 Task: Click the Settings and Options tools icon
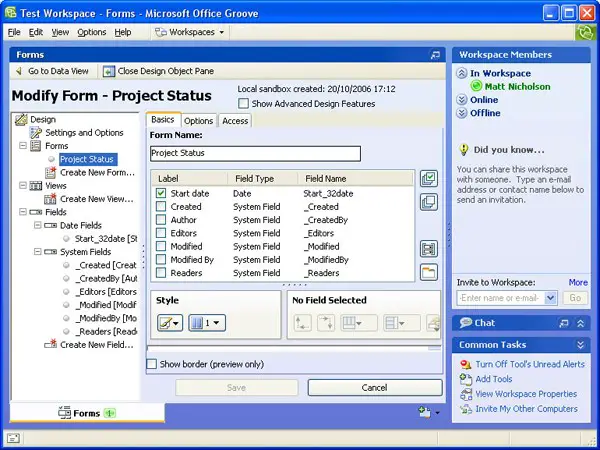[x=36, y=133]
